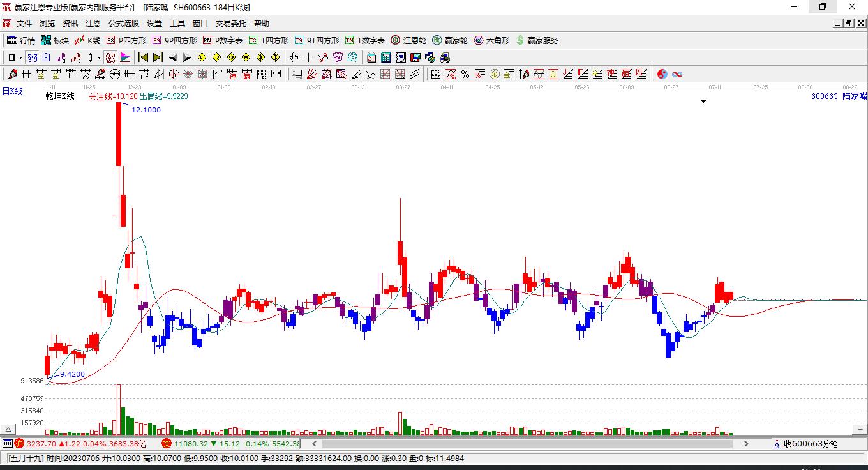Viewport: 868px width, 470px height.
Task: Click the percent sign tool icon
Action: (x=465, y=74)
